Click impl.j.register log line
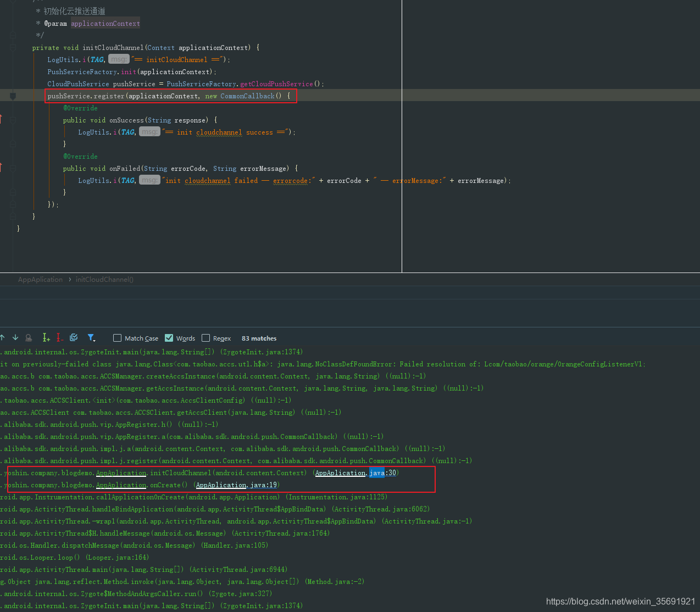Image resolution: width=700 pixels, height=612 pixels. point(236,461)
